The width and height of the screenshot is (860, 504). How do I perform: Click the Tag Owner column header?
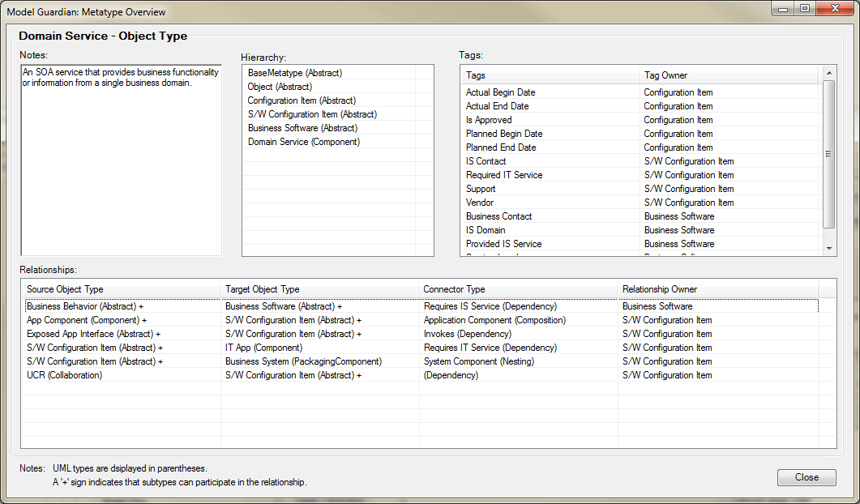(729, 75)
